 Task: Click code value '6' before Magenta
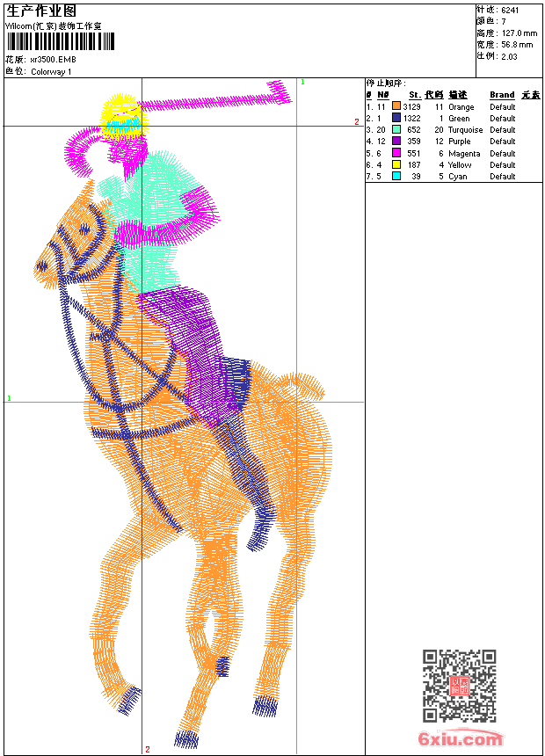440,154
